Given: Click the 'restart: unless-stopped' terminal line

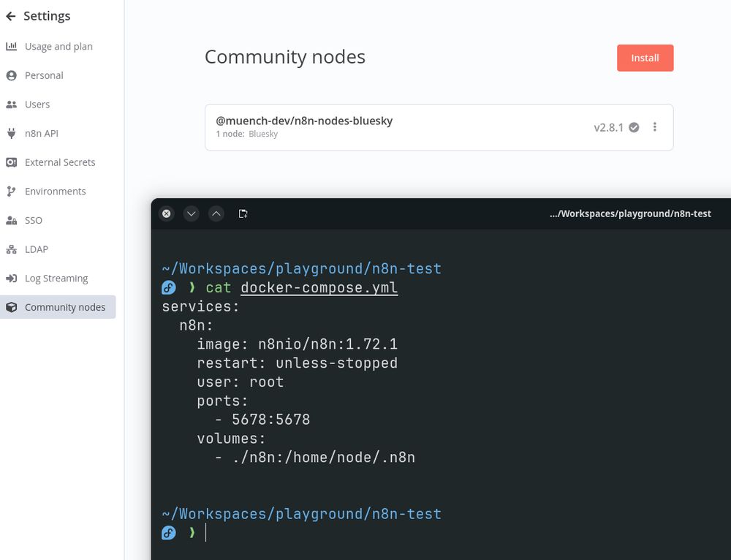Looking at the screenshot, I should tap(297, 363).
